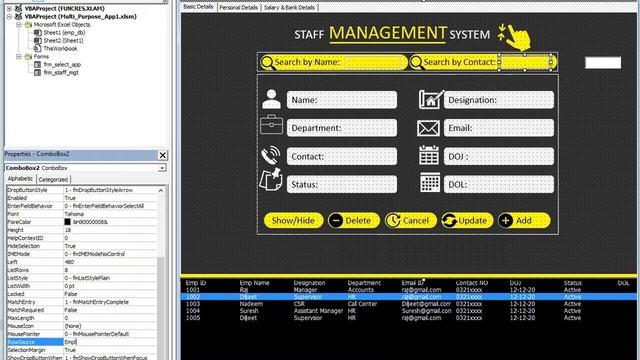Click the yellow pointing hand logo icon

point(515,37)
